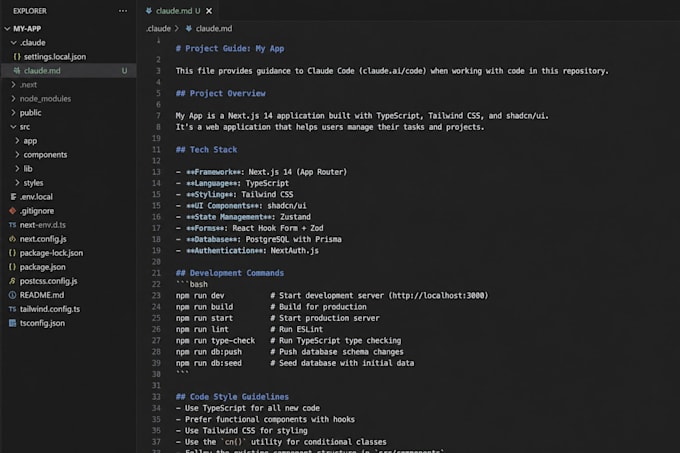The image size is (680, 453).
Task: Collapse the .claude folder chevron
Action: pyautogui.click(x=13, y=42)
